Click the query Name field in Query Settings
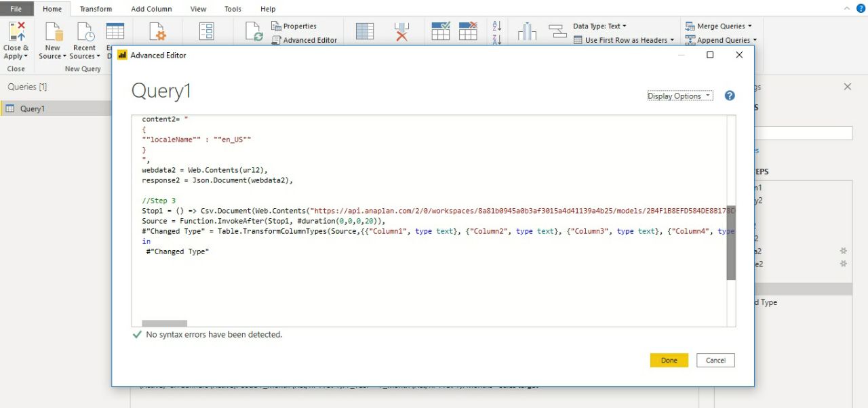Viewport: 868px width, 408px height. click(x=803, y=133)
